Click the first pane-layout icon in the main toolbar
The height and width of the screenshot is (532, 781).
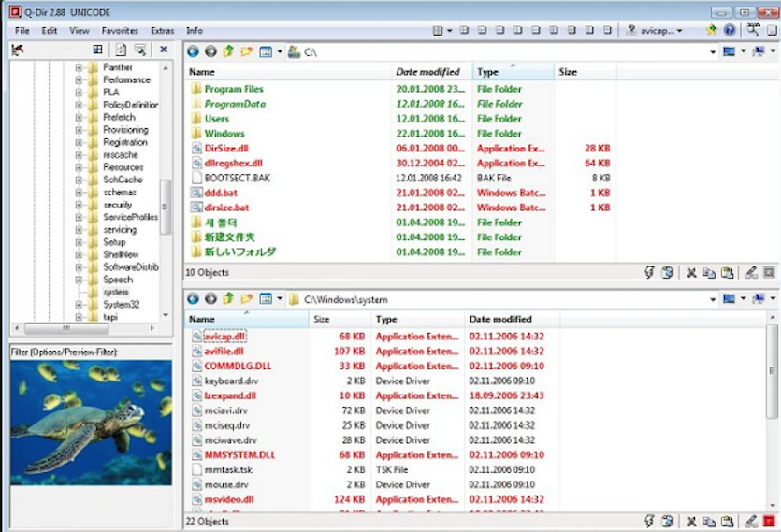[438, 30]
